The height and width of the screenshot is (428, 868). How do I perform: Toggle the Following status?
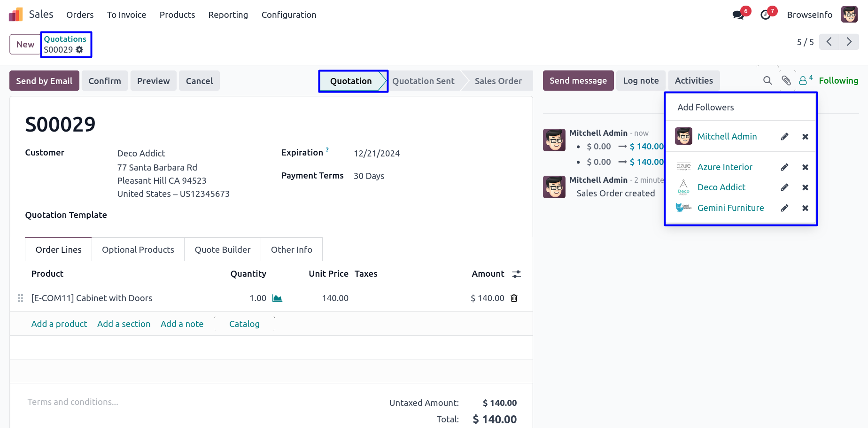(838, 81)
